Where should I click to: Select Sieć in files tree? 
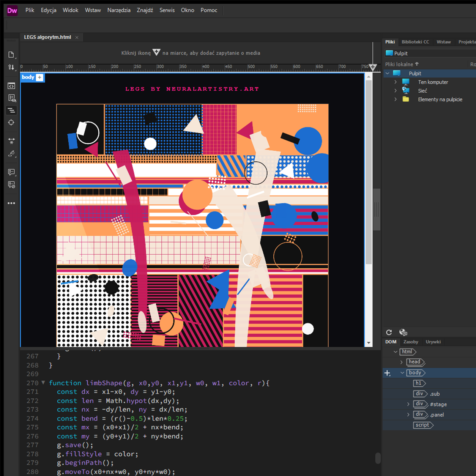point(422,91)
